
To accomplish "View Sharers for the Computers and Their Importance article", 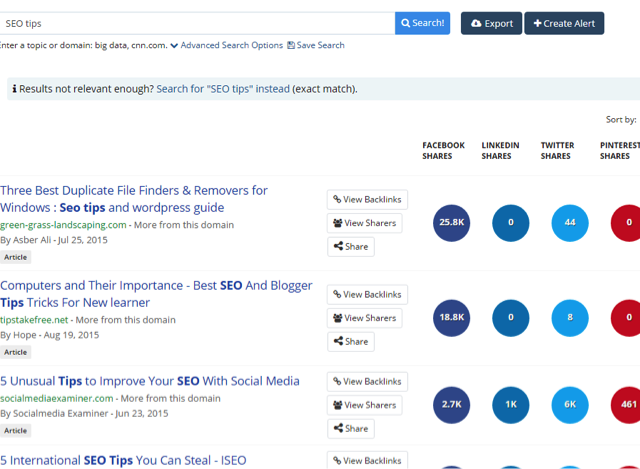I will click(x=365, y=318).
